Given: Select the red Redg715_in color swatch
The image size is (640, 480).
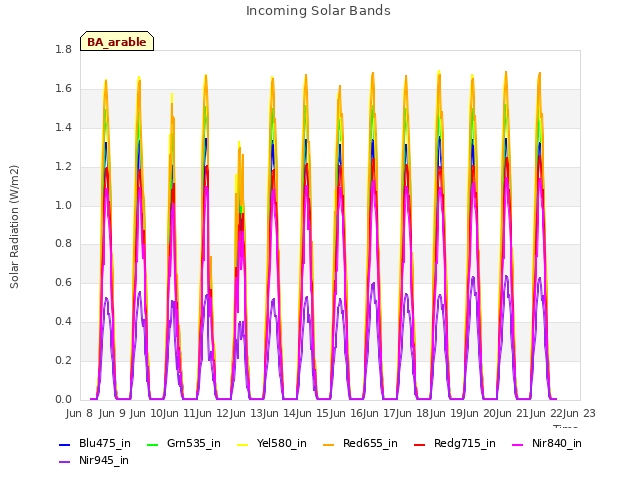Looking at the screenshot, I should (x=420, y=444).
